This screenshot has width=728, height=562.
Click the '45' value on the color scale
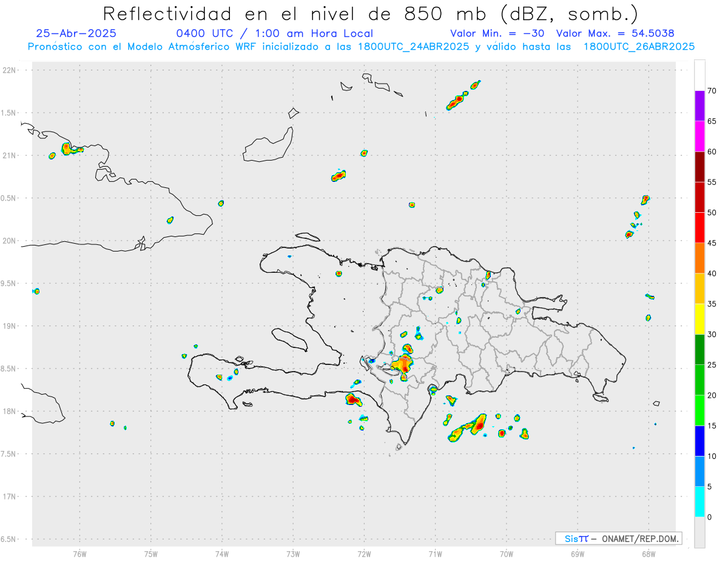point(713,243)
